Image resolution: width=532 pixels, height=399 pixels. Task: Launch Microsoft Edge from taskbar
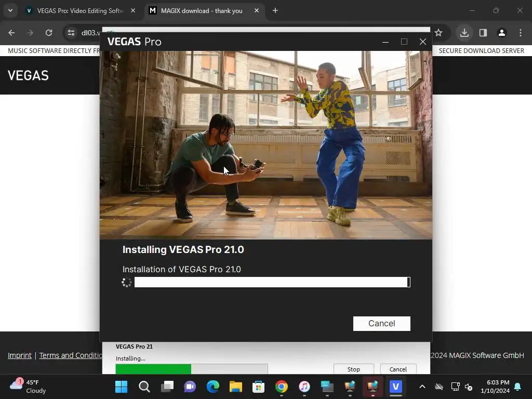[x=212, y=387]
